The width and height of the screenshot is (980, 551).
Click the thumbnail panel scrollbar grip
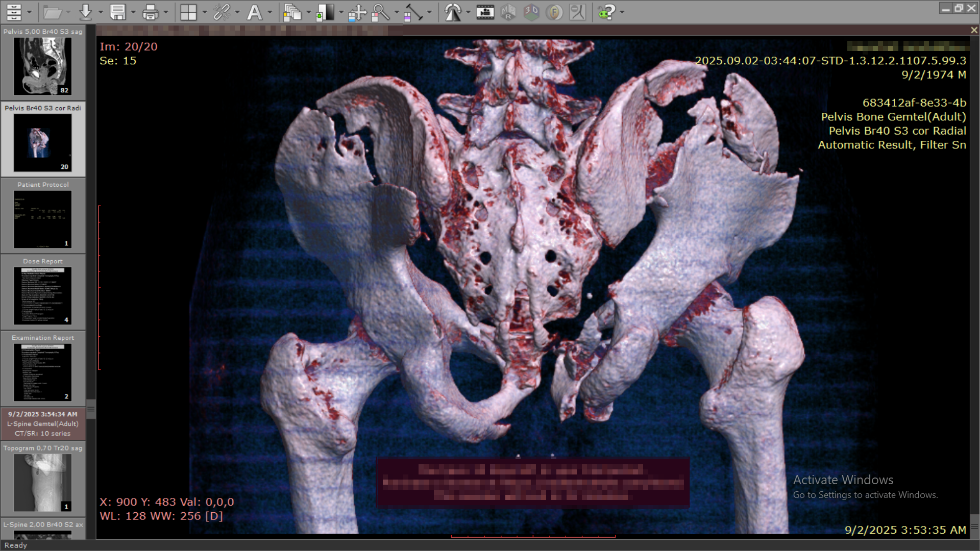pyautogui.click(x=91, y=409)
